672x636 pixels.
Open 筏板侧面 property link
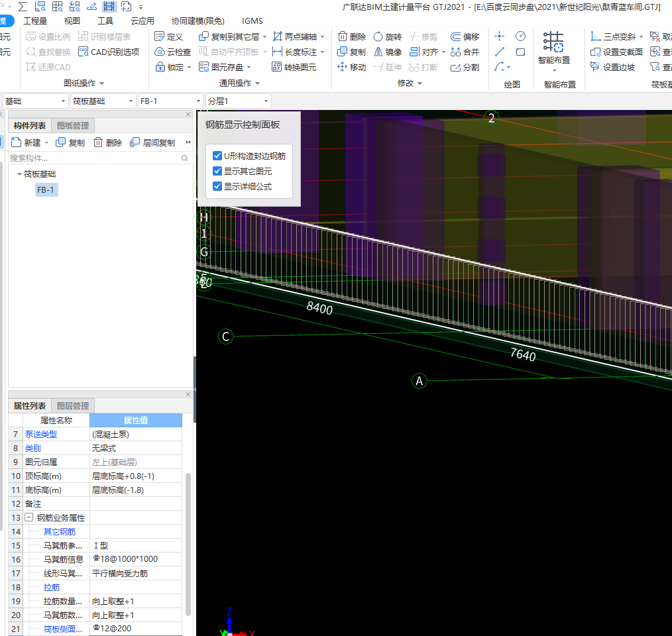click(62, 629)
